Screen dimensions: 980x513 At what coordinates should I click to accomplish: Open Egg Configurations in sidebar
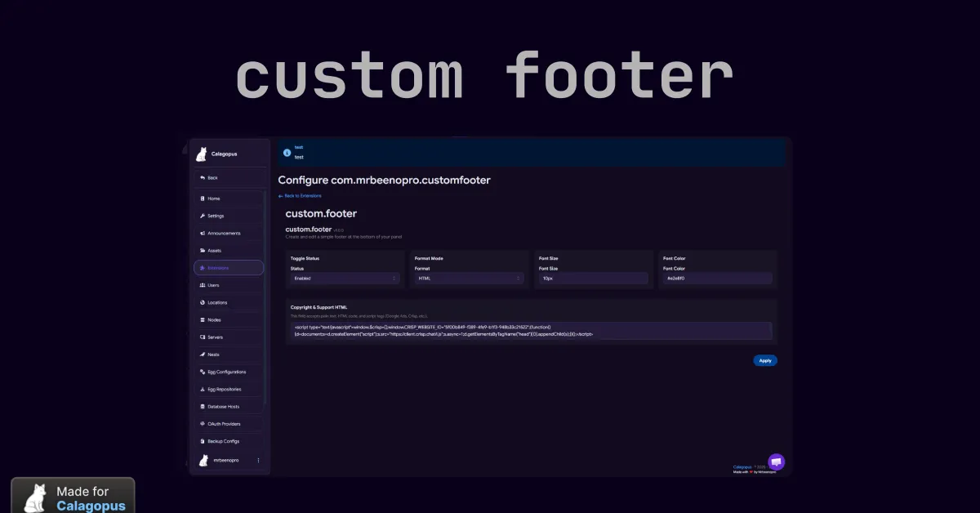[x=229, y=372]
